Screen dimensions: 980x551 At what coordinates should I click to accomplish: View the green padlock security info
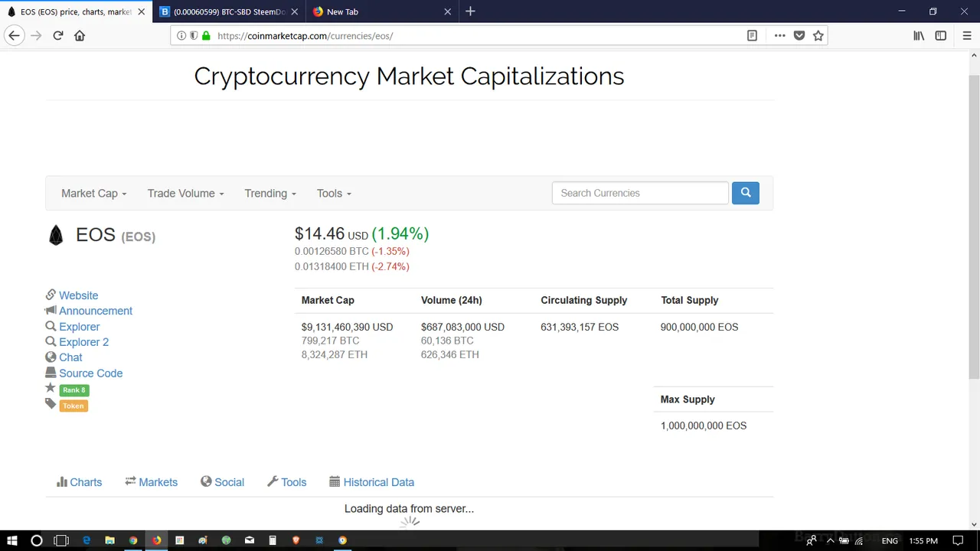206,36
